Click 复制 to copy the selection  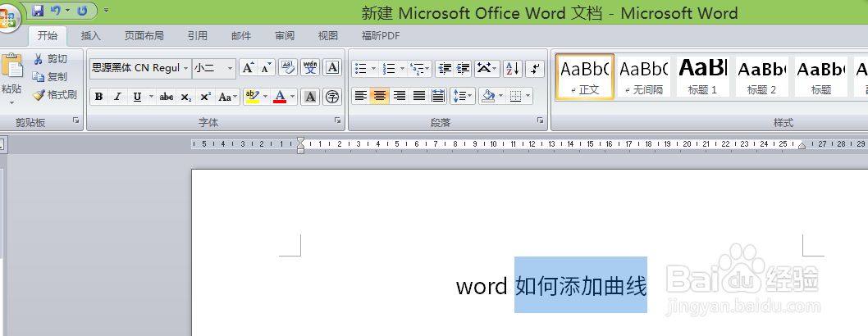(x=50, y=77)
